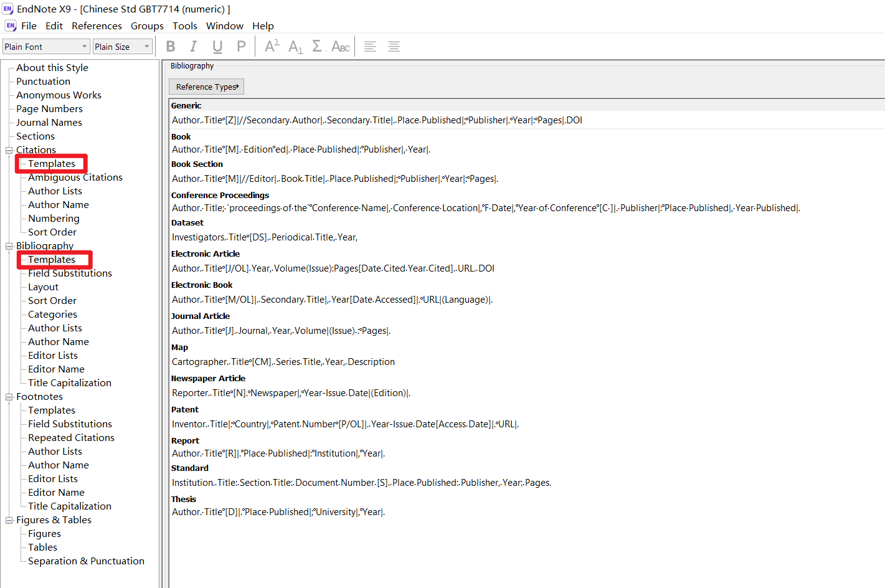Image resolution: width=885 pixels, height=588 pixels.
Task: Select Templates under Citations
Action: tap(52, 163)
